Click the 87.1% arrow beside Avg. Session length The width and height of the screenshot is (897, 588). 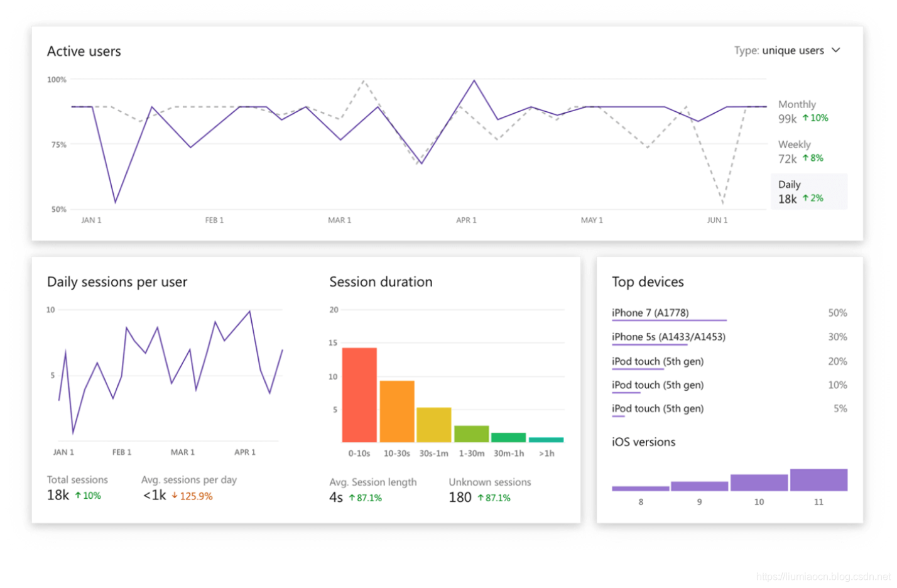(366, 498)
